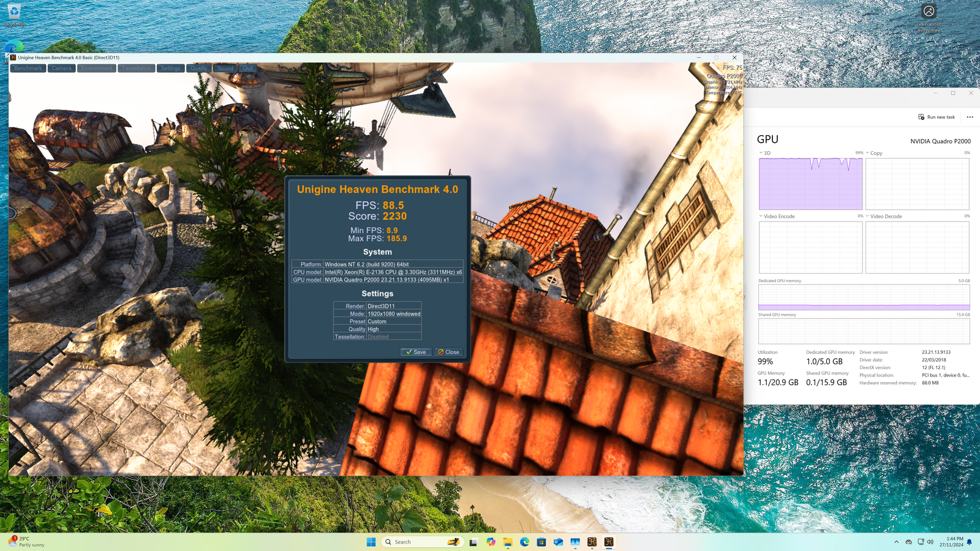Open the Camera menu in Heaven
The image size is (980, 551).
click(61, 69)
